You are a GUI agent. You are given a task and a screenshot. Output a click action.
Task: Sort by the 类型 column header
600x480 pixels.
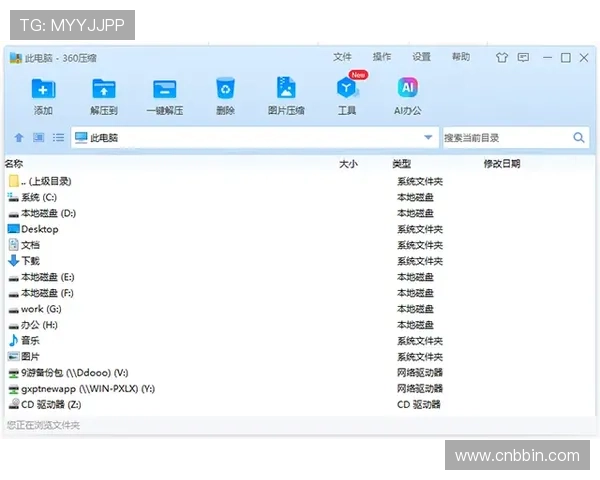pyautogui.click(x=401, y=164)
